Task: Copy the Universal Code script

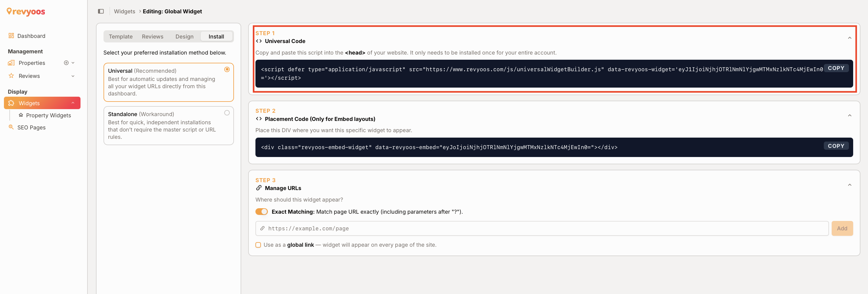Action: coord(836,68)
